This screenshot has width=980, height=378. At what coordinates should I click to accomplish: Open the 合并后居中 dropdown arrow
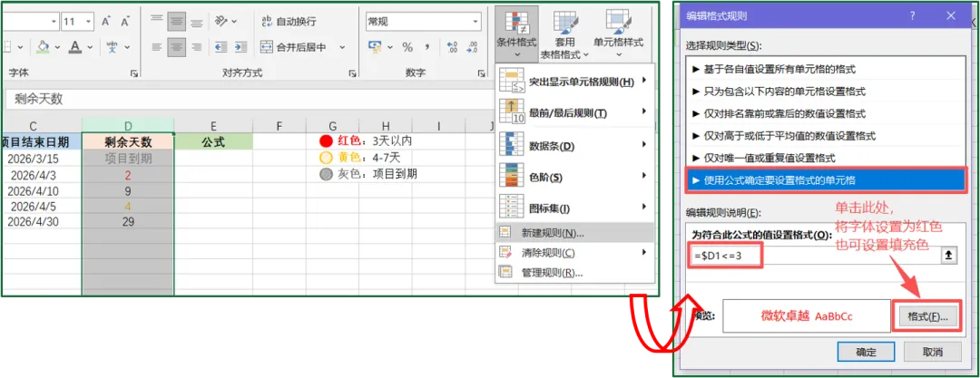click(x=342, y=47)
